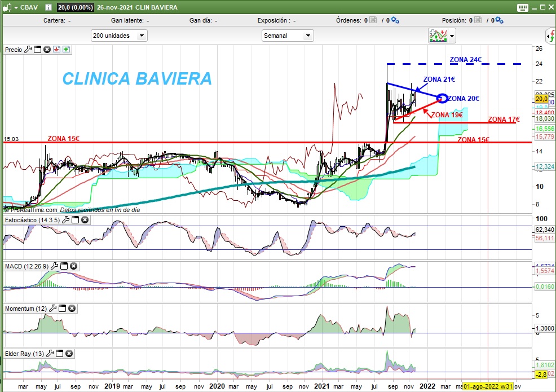The width and height of the screenshot is (556, 392).
Task: Click the ZONA 20€ annotation label
Action: coord(464,99)
